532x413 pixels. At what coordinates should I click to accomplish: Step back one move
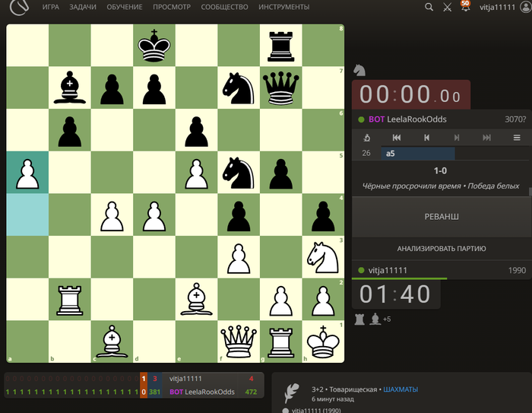[427, 138]
